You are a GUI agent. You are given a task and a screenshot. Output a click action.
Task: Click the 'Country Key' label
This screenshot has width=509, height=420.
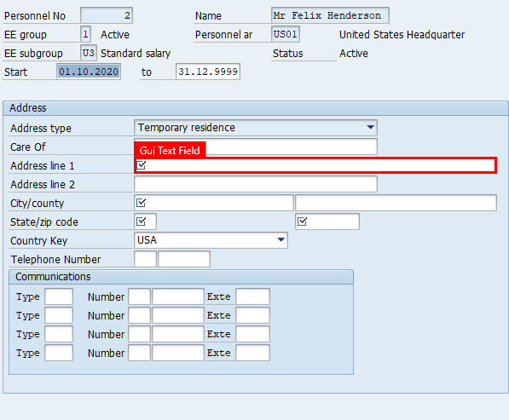pos(38,241)
